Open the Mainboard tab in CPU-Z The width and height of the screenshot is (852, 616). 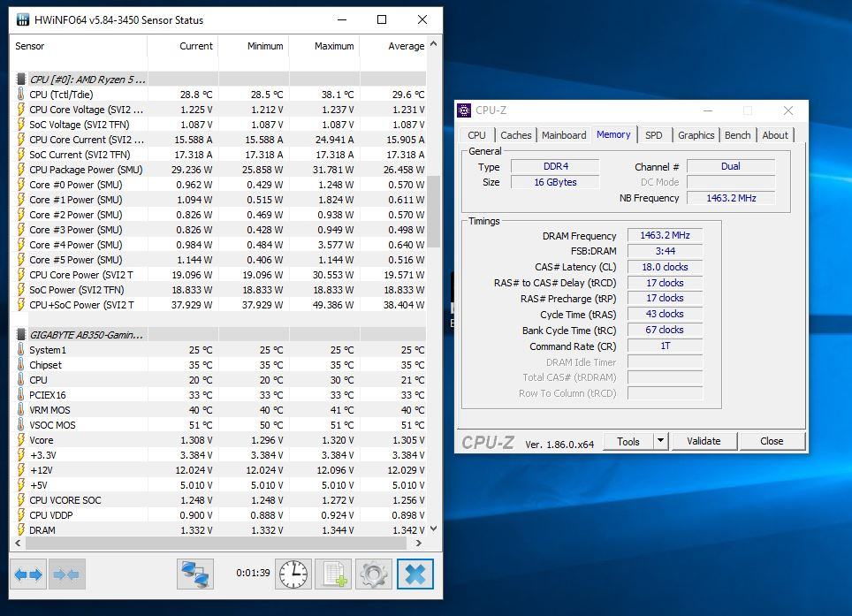click(x=564, y=135)
